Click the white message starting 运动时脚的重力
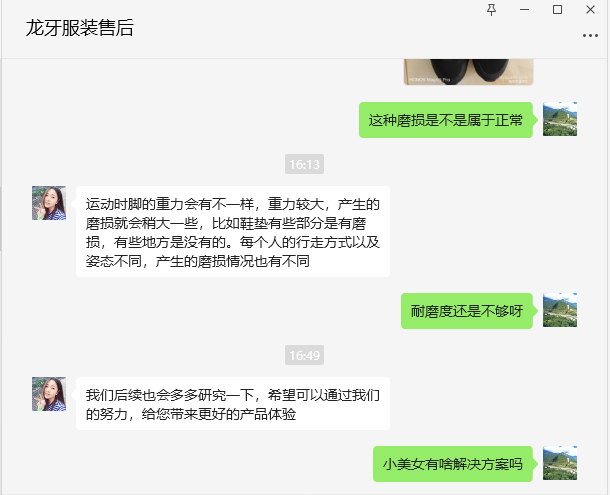Viewport: 610px width, 495px height. point(233,232)
